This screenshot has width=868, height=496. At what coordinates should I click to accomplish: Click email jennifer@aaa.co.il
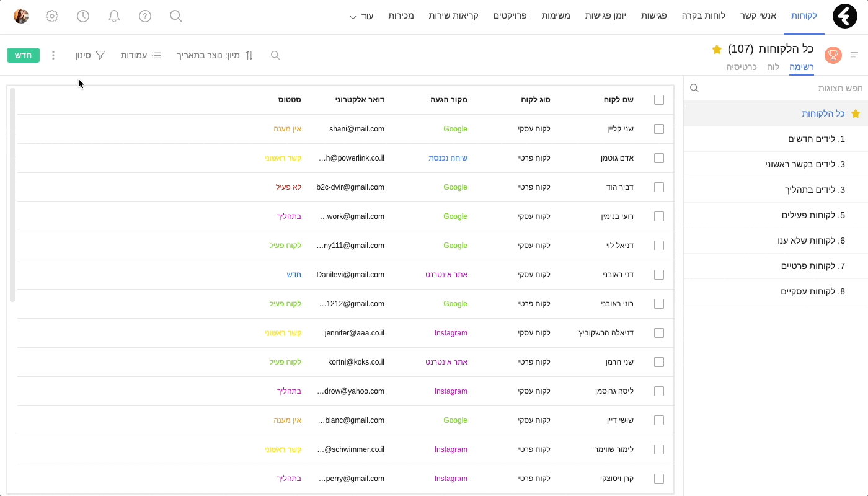pyautogui.click(x=355, y=333)
